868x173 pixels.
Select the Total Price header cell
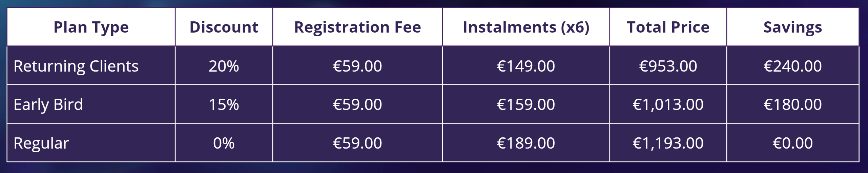[668, 27]
